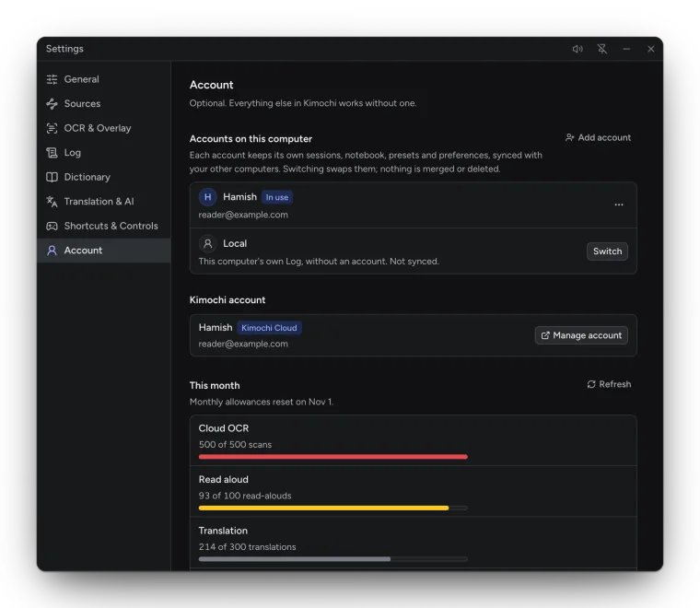Screen dimensions: 700x608
Task: Refresh this month's usage
Action: 609,384
